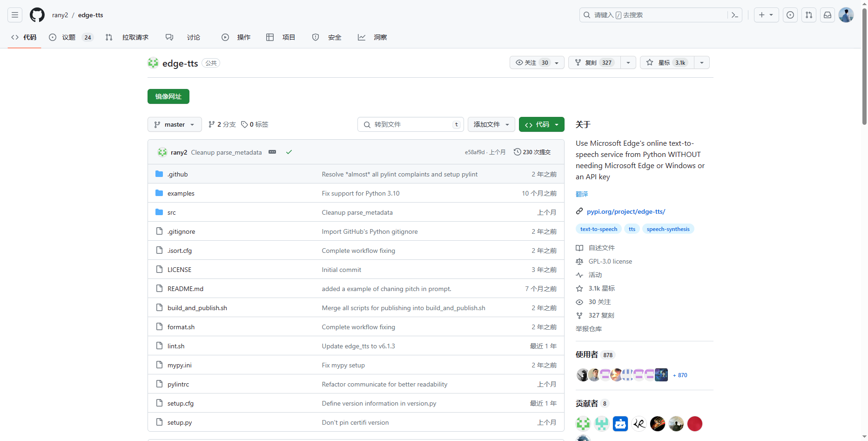Click the edge-tts repository avatar icon
This screenshot has width=868, height=441.
[153, 63]
